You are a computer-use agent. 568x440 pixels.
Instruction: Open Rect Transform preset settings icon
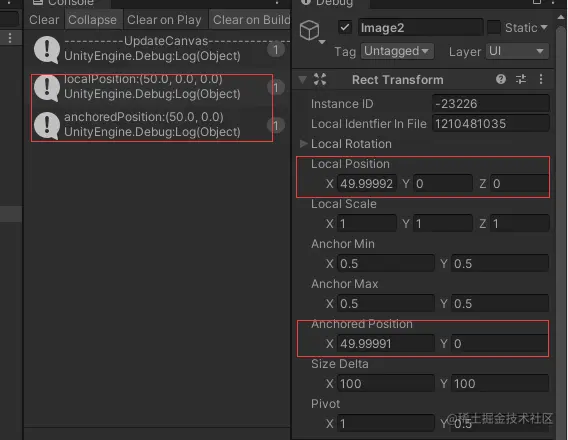521,79
